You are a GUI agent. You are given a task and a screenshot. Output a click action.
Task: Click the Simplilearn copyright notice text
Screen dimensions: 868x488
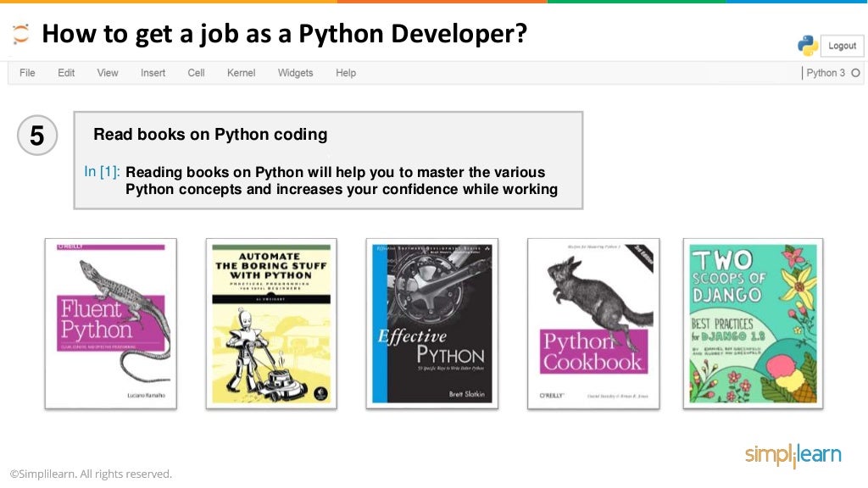click(91, 474)
